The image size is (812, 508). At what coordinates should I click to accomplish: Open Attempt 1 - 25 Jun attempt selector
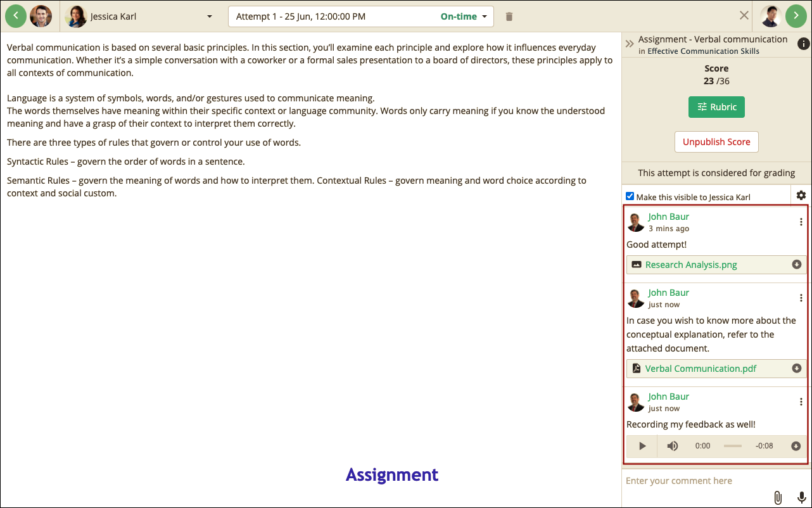(360, 16)
